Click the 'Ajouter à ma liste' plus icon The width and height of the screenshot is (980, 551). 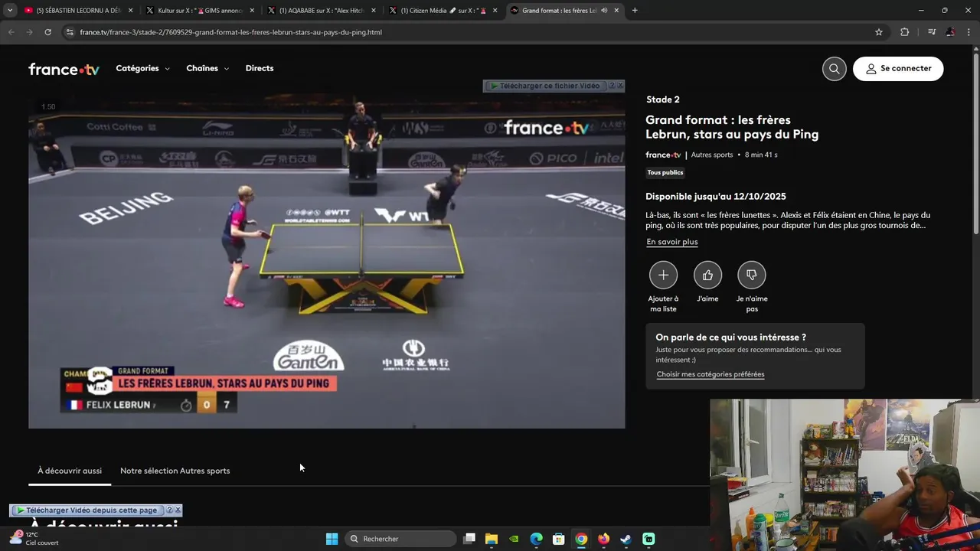point(663,275)
